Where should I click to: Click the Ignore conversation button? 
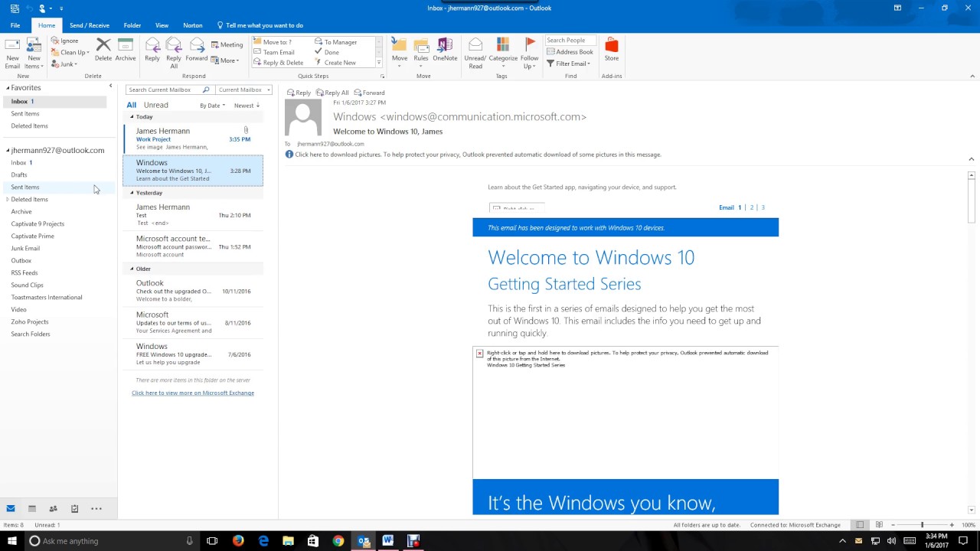64,41
